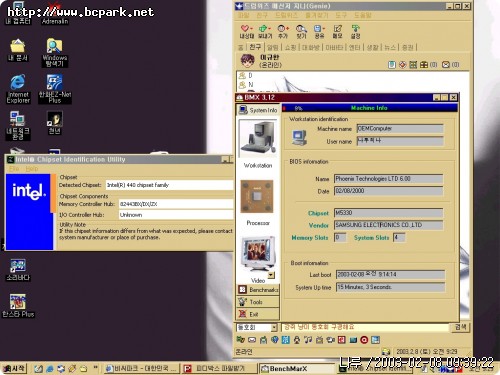Click Memory Controller Hub field
This screenshot has height=375, width=500.
(176, 204)
